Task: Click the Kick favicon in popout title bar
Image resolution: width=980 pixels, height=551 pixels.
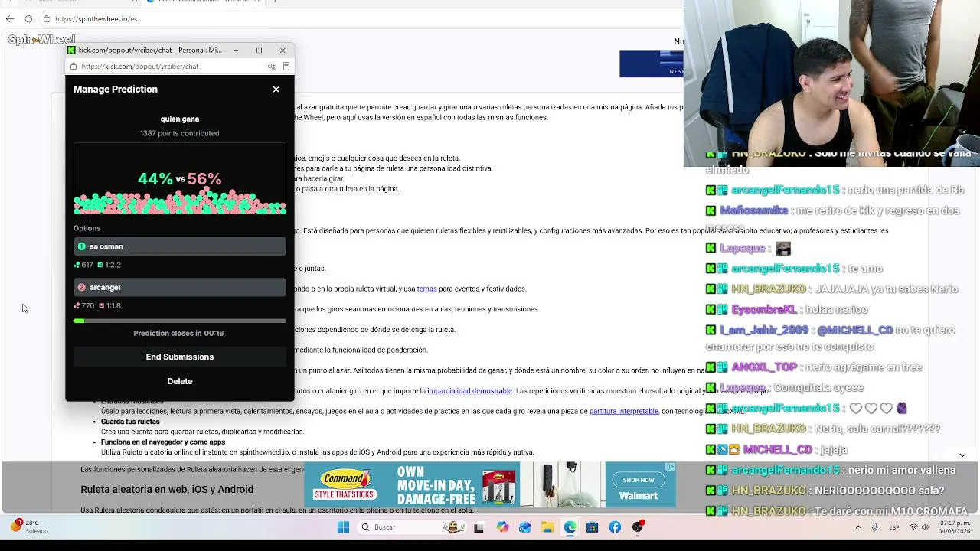Action: pyautogui.click(x=72, y=51)
